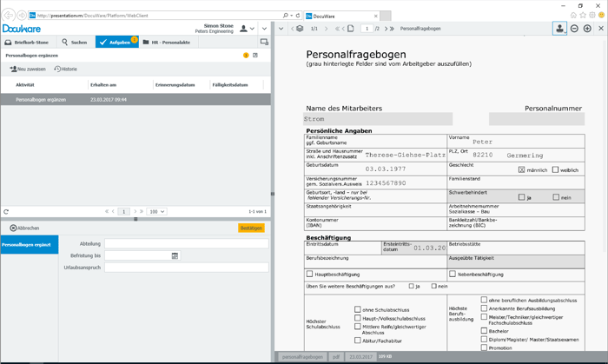Click the stamp tool icon in viewer toolbar
608x364 pixels.
559,29
